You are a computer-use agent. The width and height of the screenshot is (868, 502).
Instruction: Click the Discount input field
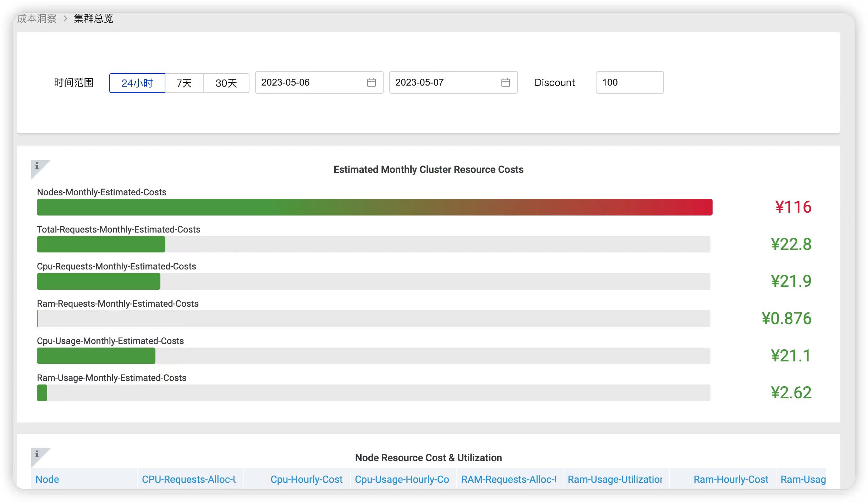tap(630, 82)
